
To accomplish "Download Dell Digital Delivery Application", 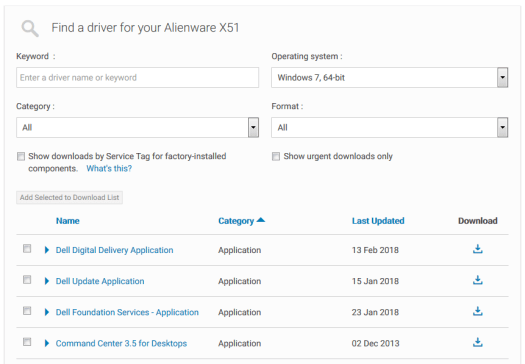I will [x=477, y=249].
